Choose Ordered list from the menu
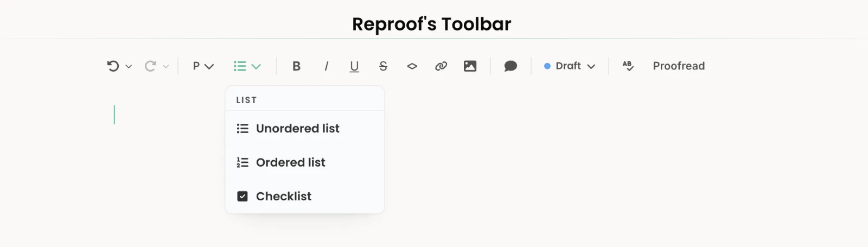 (x=305, y=162)
